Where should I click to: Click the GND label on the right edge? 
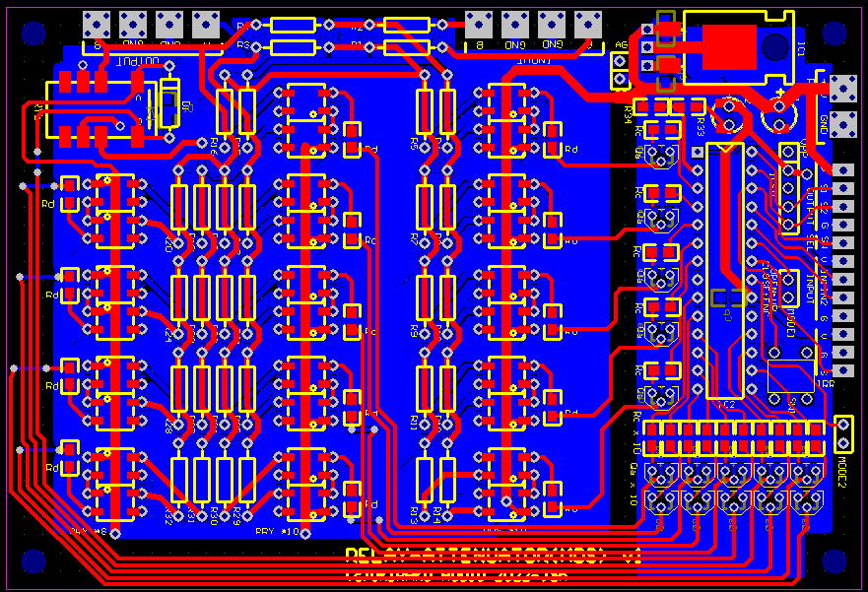823,124
